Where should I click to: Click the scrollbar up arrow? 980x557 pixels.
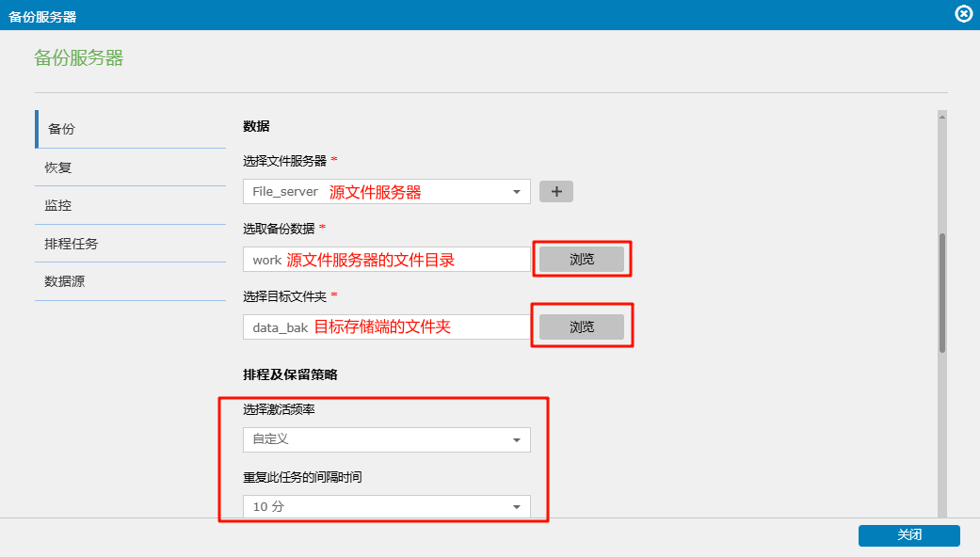point(941,117)
